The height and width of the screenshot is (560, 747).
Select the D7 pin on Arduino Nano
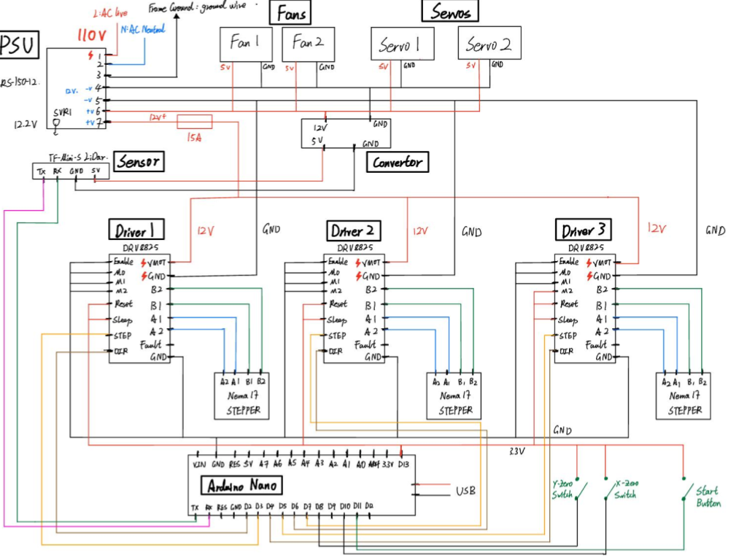coord(307,507)
